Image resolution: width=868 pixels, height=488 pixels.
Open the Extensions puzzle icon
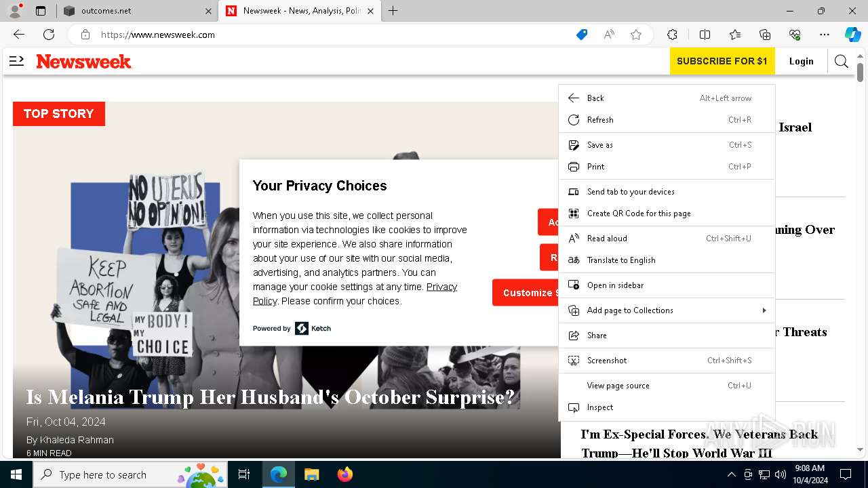pos(672,35)
